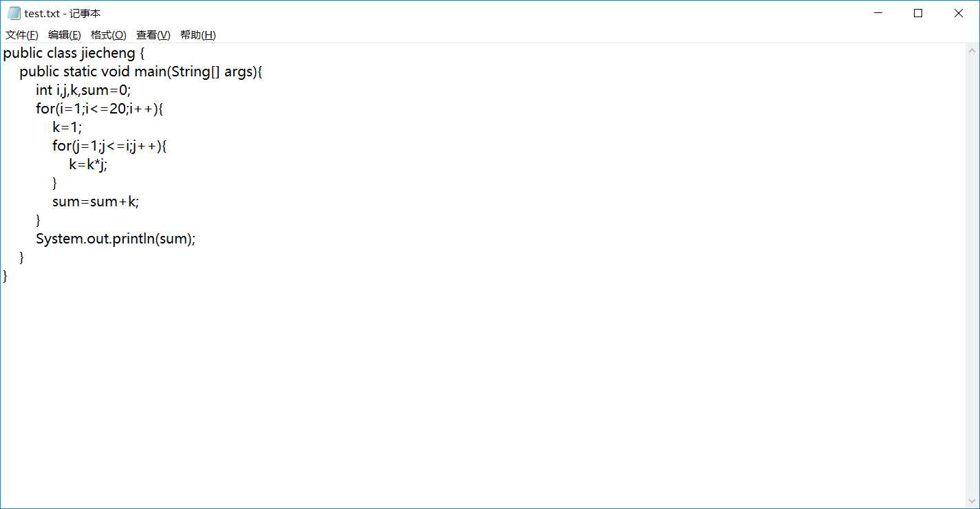Click the line 'public static void main(String[] args){'

(x=141, y=72)
